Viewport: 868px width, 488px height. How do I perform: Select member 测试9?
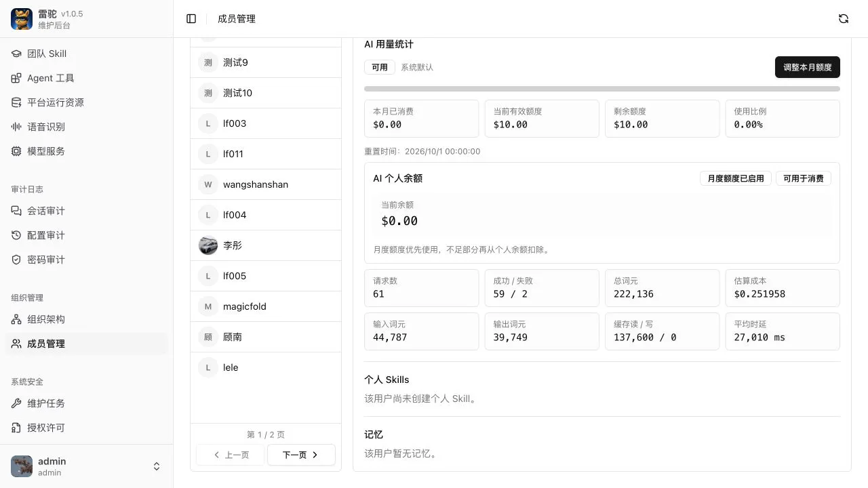[266, 62]
